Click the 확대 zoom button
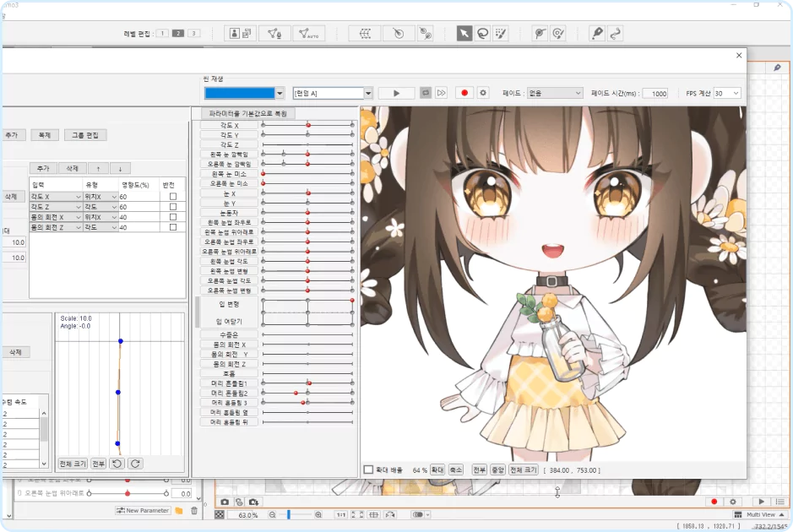Image resolution: width=793 pixels, height=532 pixels. (x=437, y=470)
